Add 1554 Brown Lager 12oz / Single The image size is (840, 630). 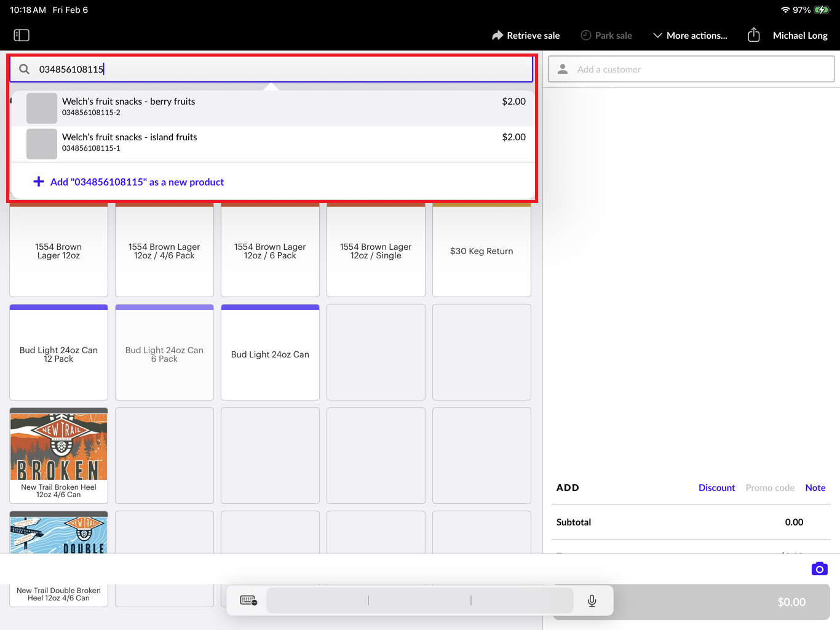(376, 250)
